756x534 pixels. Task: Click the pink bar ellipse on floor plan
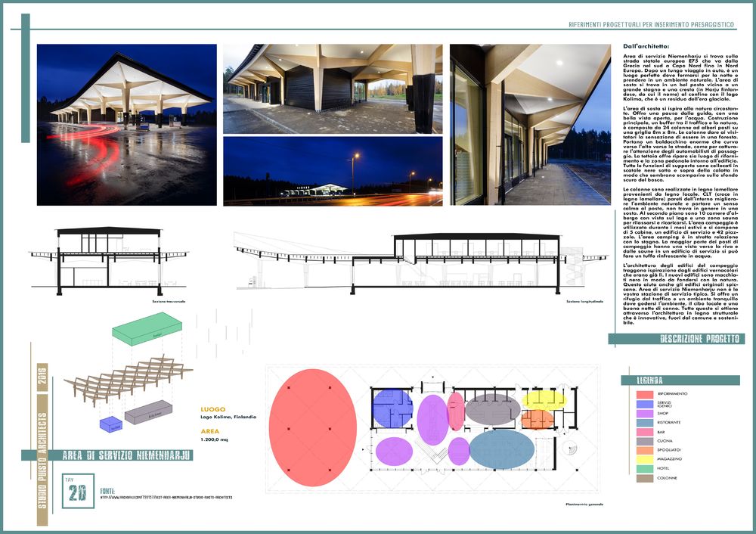click(456, 411)
